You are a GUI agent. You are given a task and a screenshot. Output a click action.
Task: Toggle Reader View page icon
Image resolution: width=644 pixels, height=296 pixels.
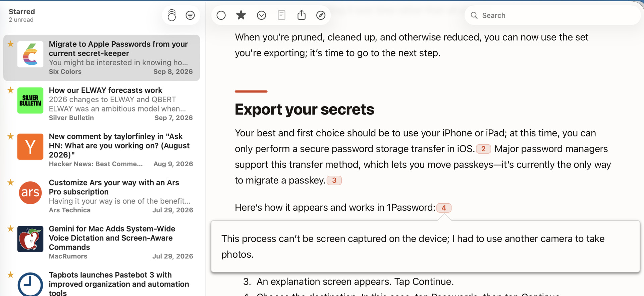pos(281,15)
